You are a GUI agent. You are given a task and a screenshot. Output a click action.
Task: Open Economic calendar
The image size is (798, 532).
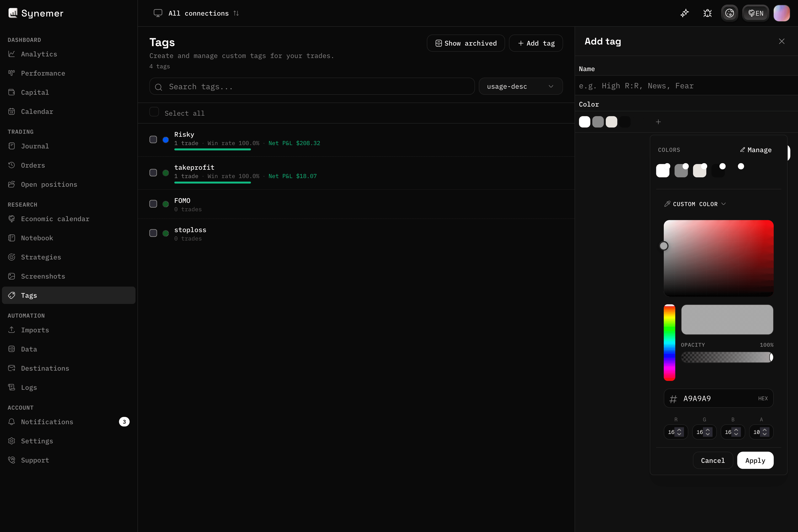coord(69,219)
